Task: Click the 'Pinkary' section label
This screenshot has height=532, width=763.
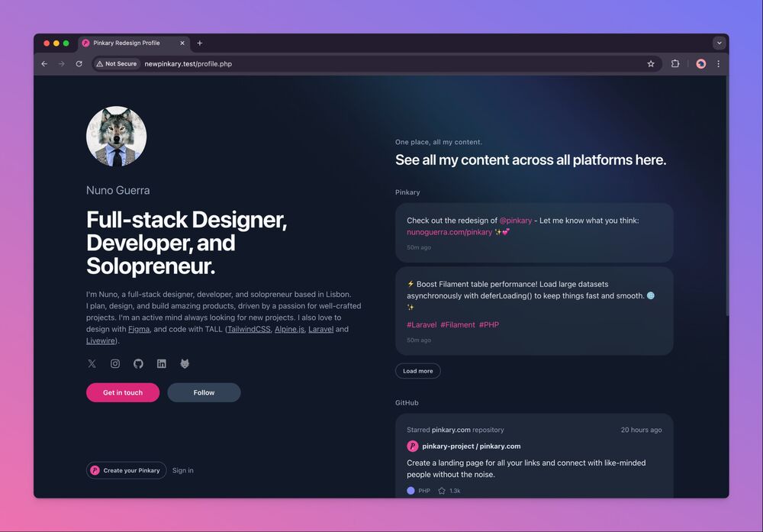Action: pyautogui.click(x=407, y=192)
